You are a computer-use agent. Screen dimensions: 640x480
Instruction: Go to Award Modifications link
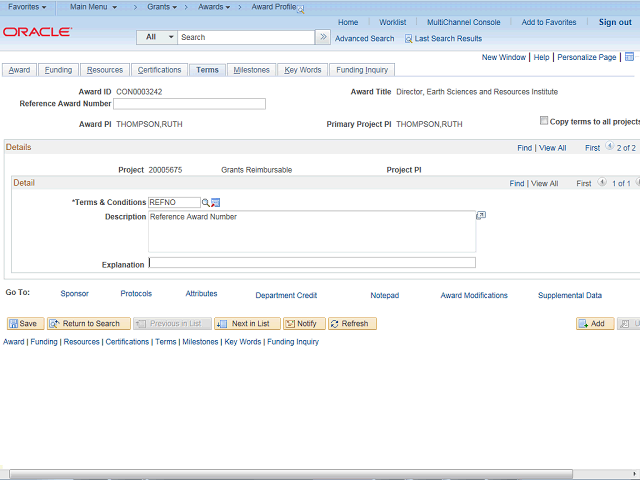474,295
